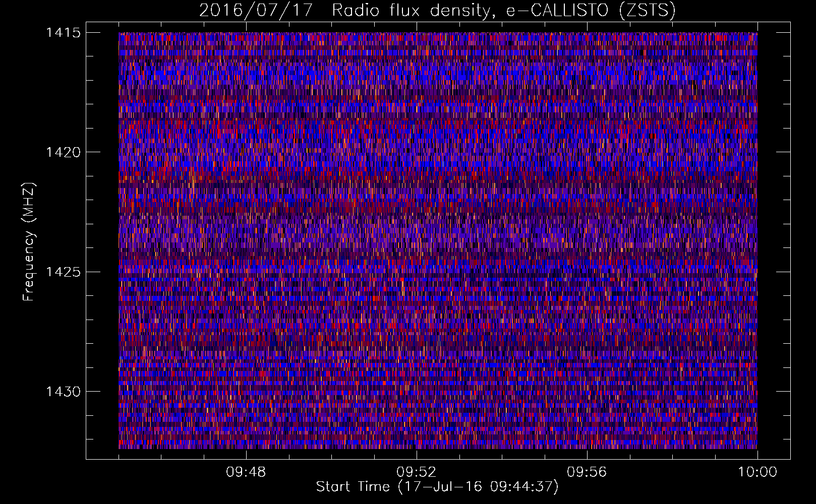Screen dimensions: 816x504
Task: Click the 09:48 time tick label
Action: [246, 472]
